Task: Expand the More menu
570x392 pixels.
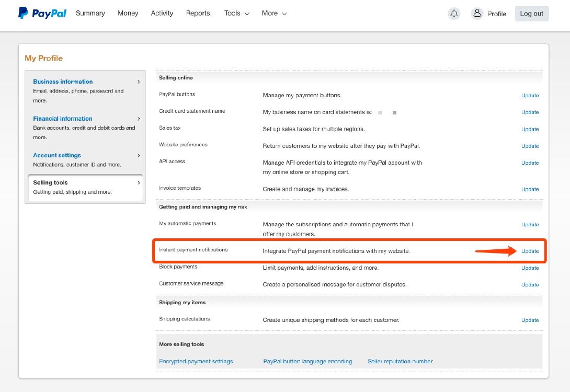Action: point(274,14)
